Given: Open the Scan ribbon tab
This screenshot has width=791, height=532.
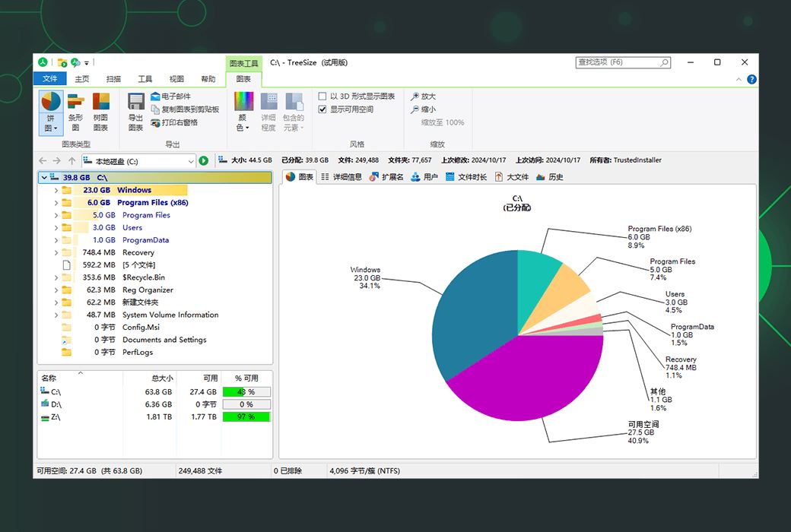Looking at the screenshot, I should tap(113, 79).
